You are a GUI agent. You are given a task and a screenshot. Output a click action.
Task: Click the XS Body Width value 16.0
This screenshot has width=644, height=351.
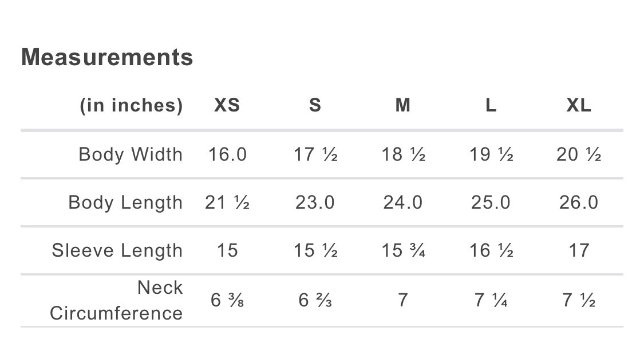[x=227, y=154]
